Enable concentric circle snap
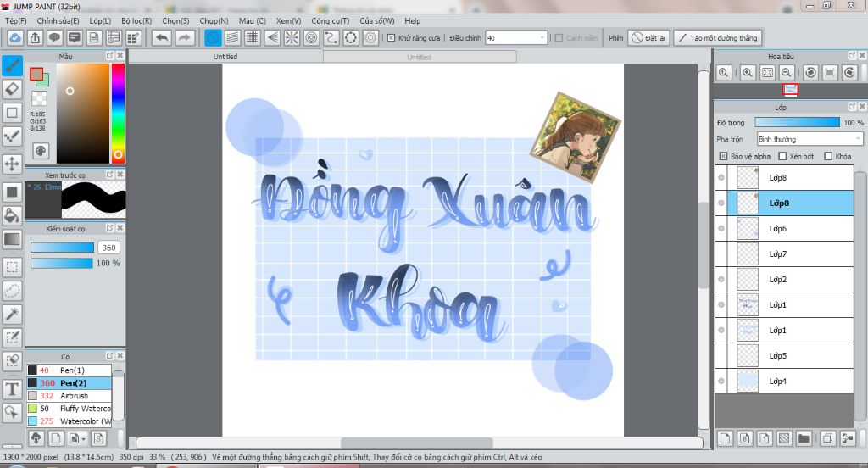Viewport: 868px width, 468px height. pyautogui.click(x=312, y=37)
